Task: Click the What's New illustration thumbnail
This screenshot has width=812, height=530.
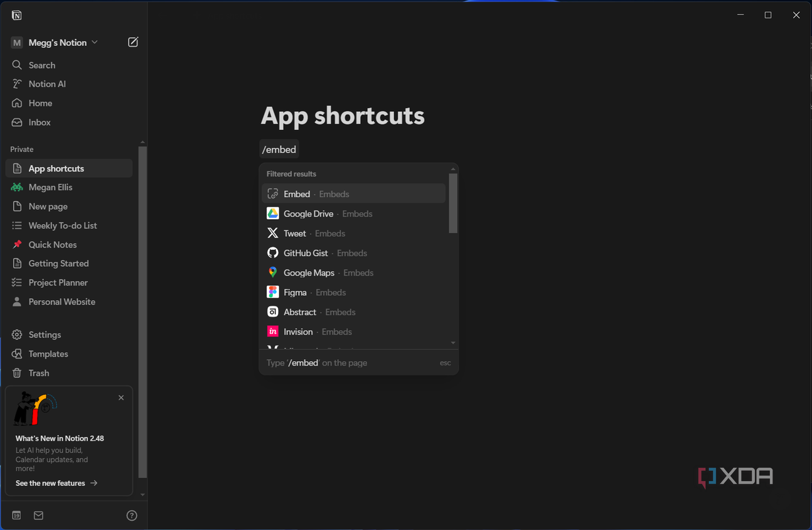Action: pos(35,408)
